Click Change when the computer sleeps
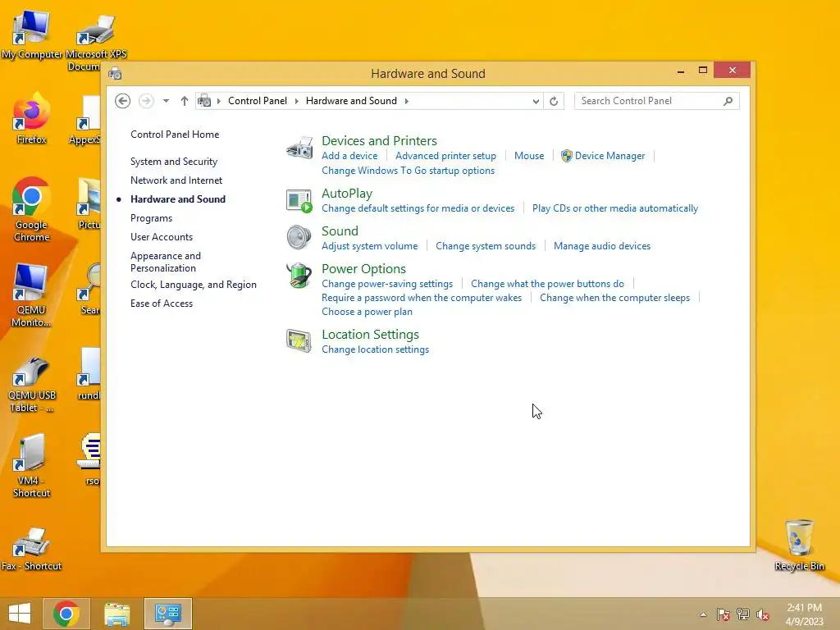This screenshot has width=840, height=630. tap(614, 298)
